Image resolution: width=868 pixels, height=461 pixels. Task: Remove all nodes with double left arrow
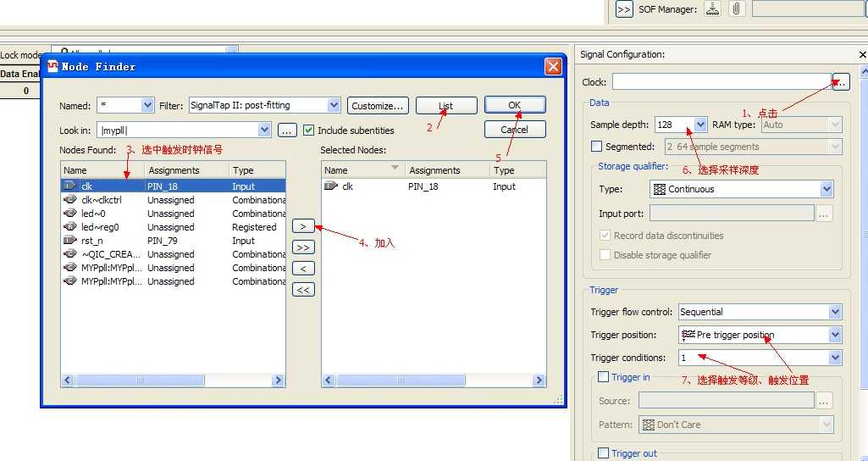pos(303,289)
